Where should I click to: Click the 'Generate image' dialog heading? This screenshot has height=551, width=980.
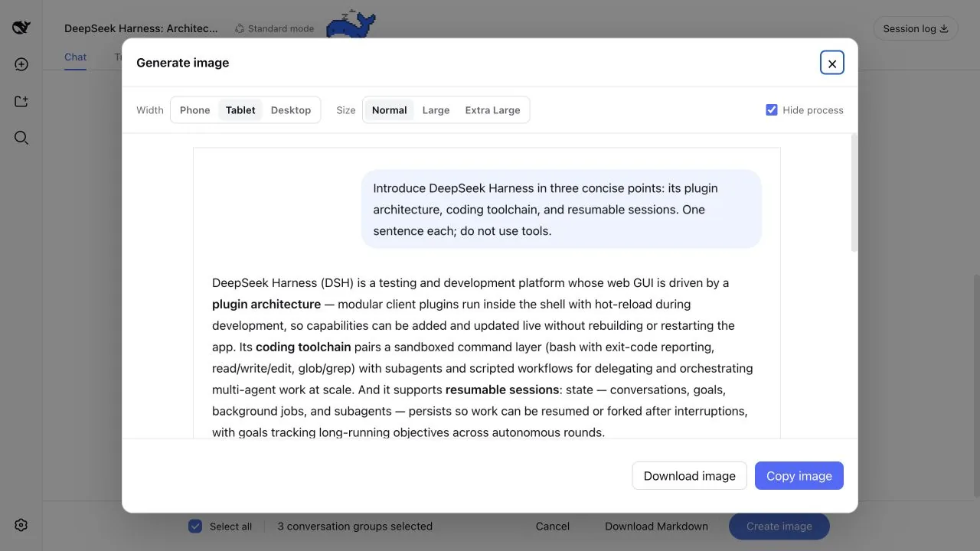tap(183, 63)
